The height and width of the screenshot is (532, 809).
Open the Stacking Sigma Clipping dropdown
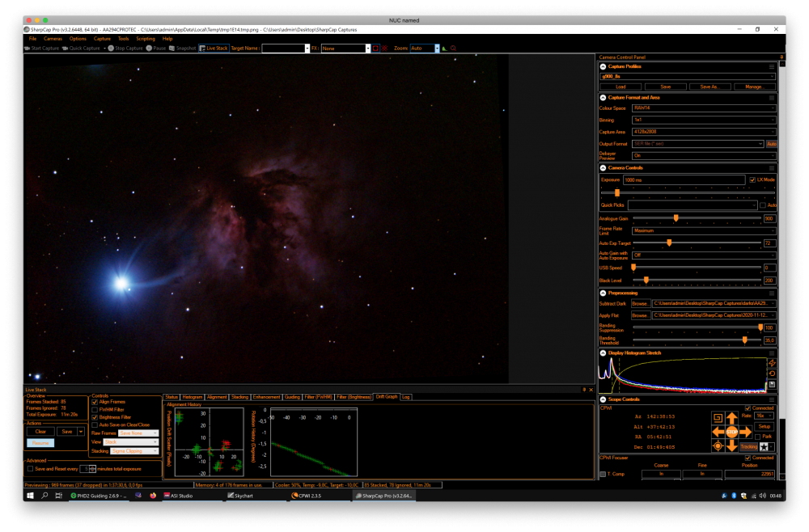(x=134, y=451)
